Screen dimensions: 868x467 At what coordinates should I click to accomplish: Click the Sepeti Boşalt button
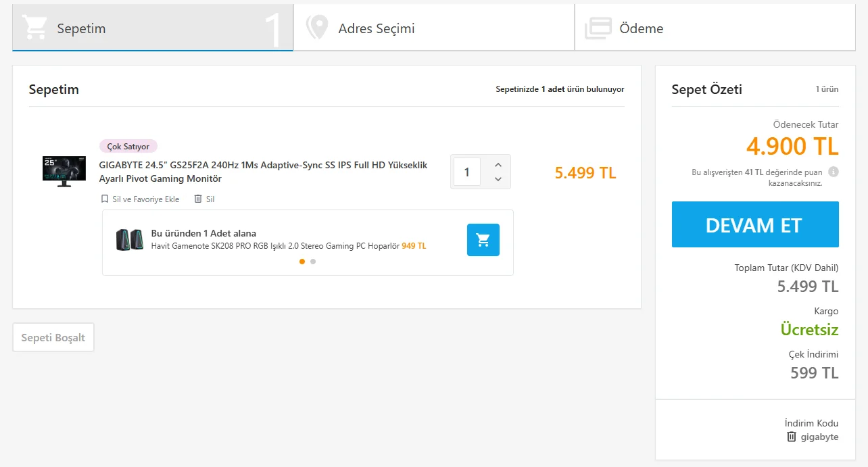(53, 337)
